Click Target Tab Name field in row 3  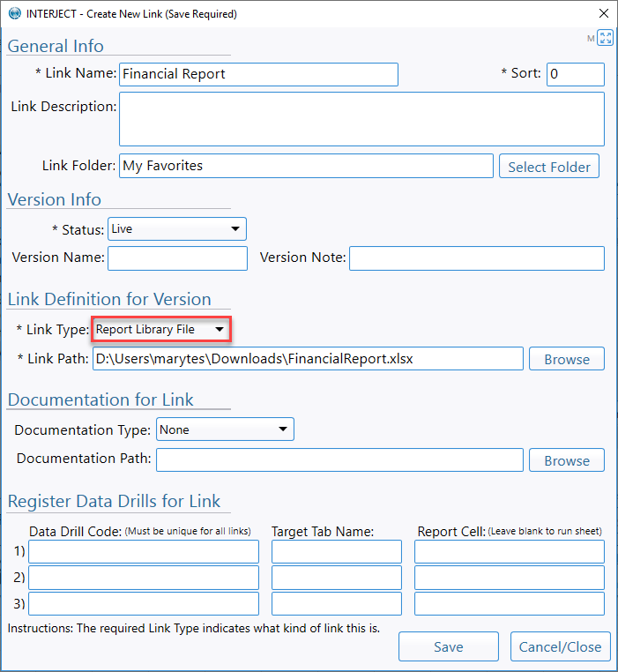tap(337, 603)
